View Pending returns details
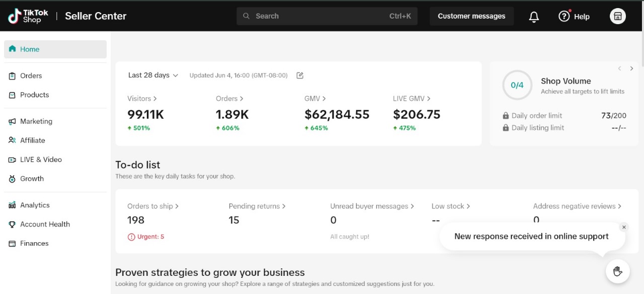The height and width of the screenshot is (294, 644). pyautogui.click(x=257, y=206)
